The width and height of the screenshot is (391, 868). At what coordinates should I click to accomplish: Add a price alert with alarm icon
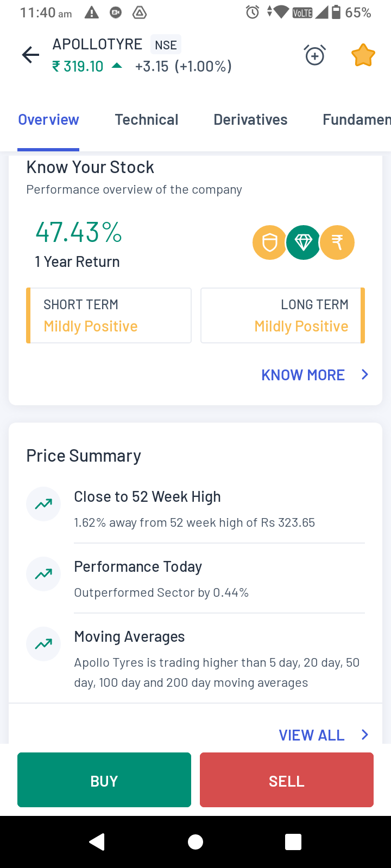coord(314,55)
